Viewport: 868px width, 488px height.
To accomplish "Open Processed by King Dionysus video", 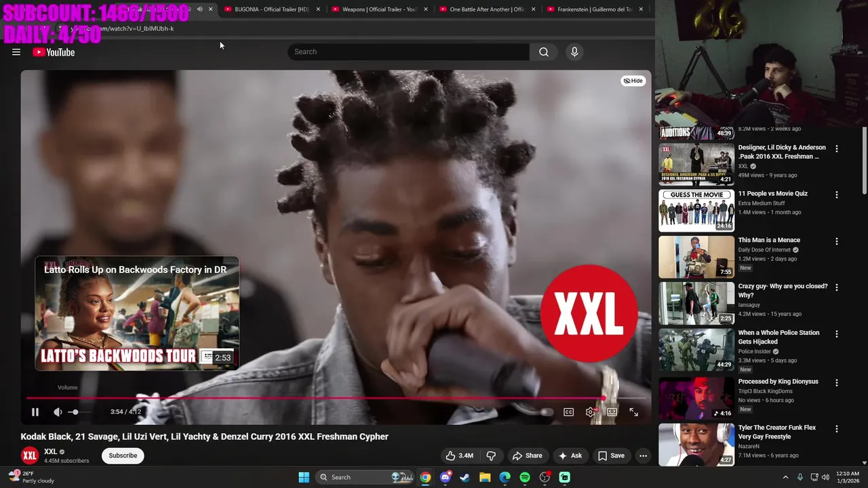I will click(x=778, y=382).
